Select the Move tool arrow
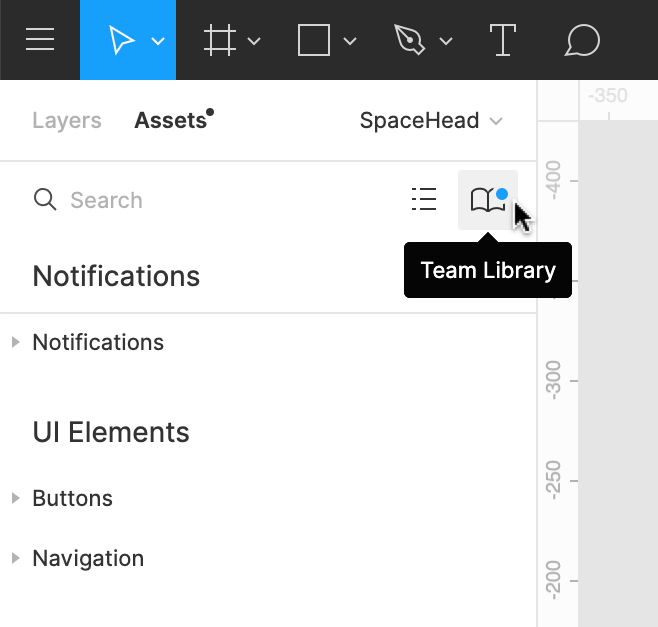 (122, 41)
